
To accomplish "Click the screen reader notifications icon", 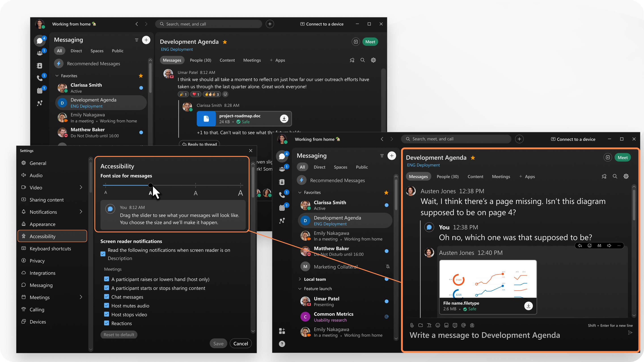I will click(x=103, y=254).
